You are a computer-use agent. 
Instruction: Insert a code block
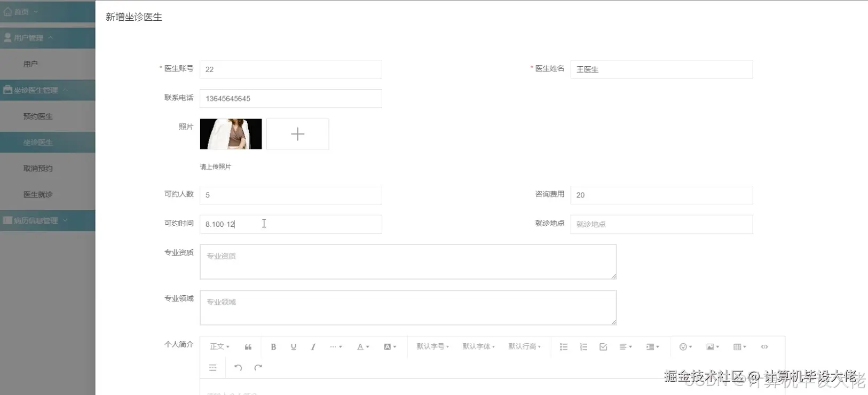pyautogui.click(x=764, y=347)
